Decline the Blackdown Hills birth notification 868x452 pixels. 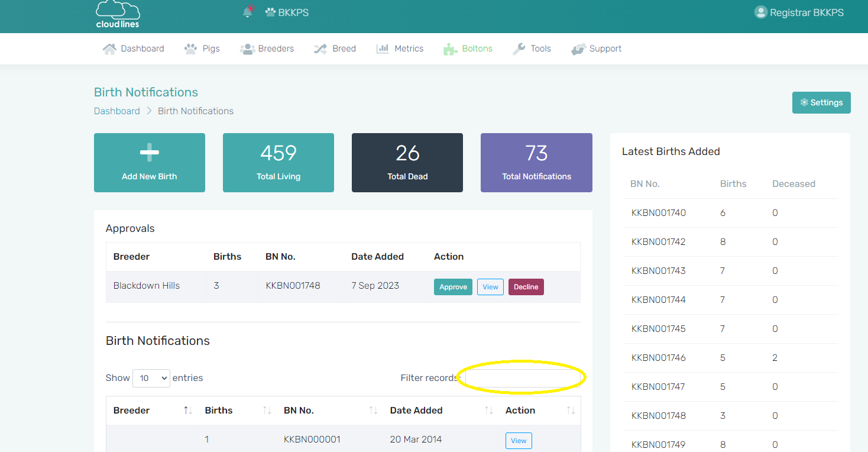pyautogui.click(x=526, y=287)
